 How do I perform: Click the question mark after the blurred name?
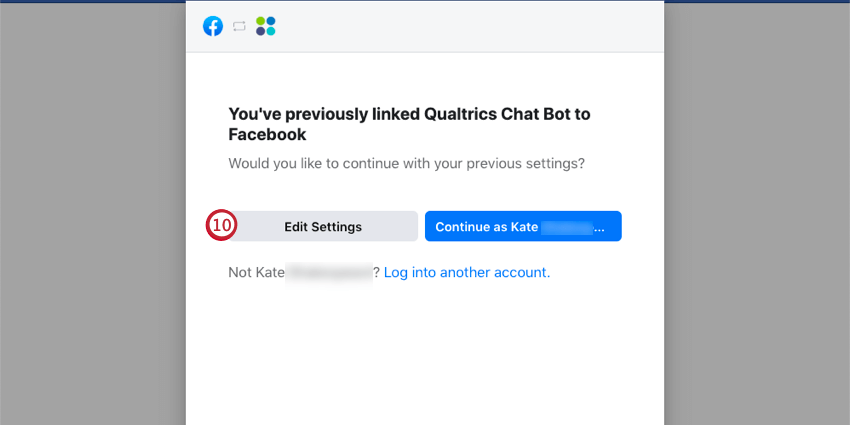376,272
